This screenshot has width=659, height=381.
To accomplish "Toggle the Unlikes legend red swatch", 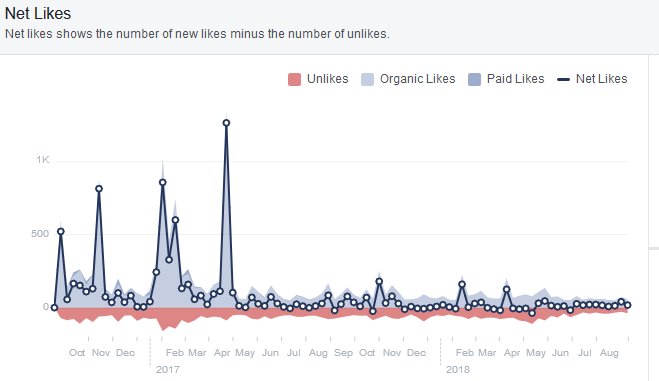I will (x=294, y=79).
